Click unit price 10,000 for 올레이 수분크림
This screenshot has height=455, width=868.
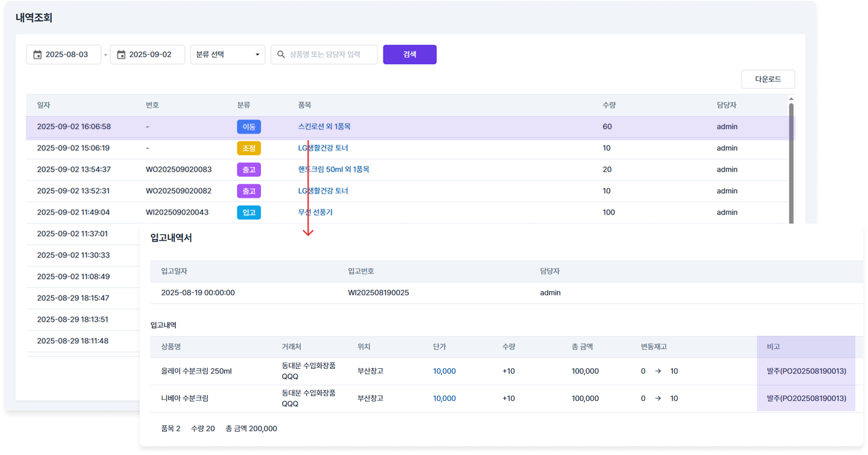(x=444, y=371)
